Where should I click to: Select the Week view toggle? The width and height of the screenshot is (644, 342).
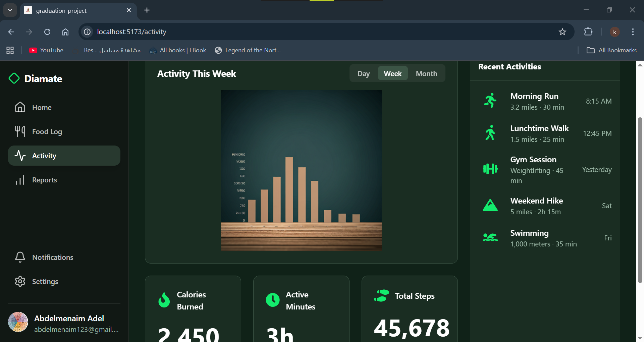(x=392, y=73)
